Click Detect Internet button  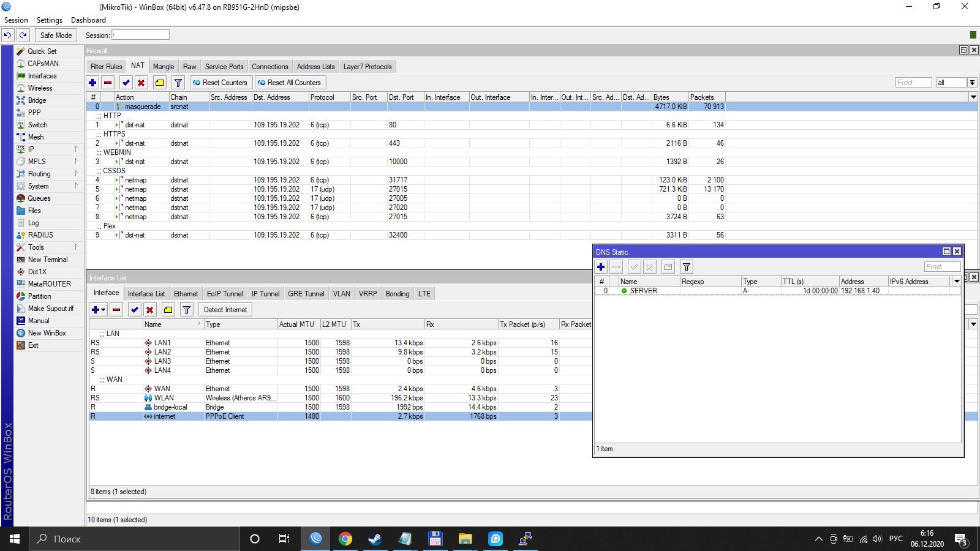(225, 310)
